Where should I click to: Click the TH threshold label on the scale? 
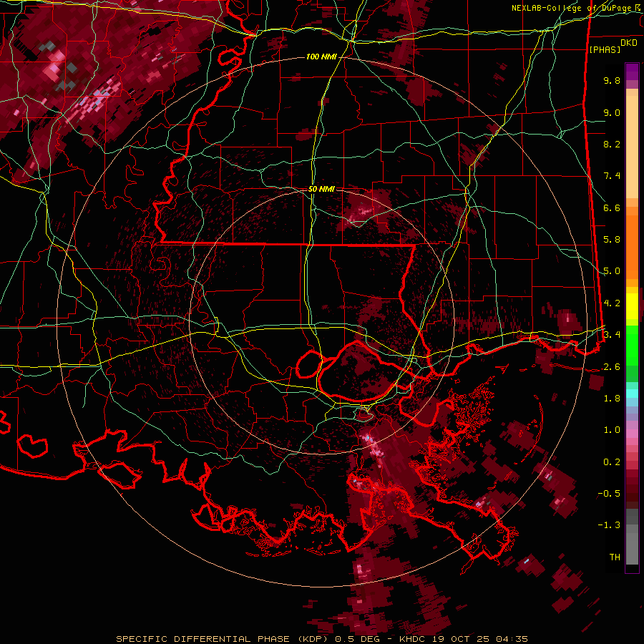point(615,557)
